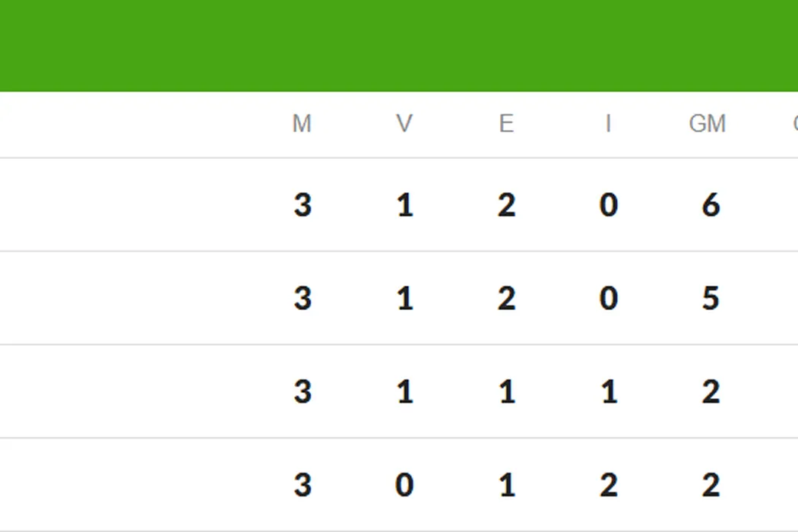798x532 pixels.
Task: Sort by the GM column header
Action: 708,124
